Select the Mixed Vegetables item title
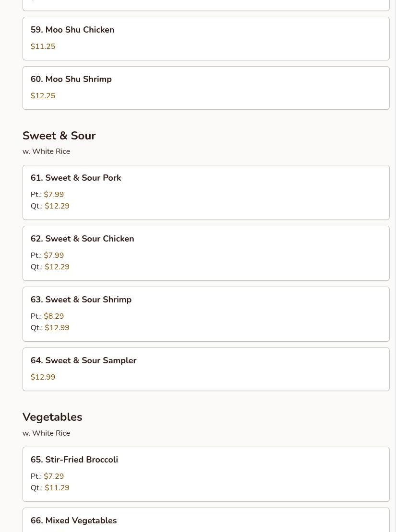The image size is (405, 532). [x=73, y=520]
